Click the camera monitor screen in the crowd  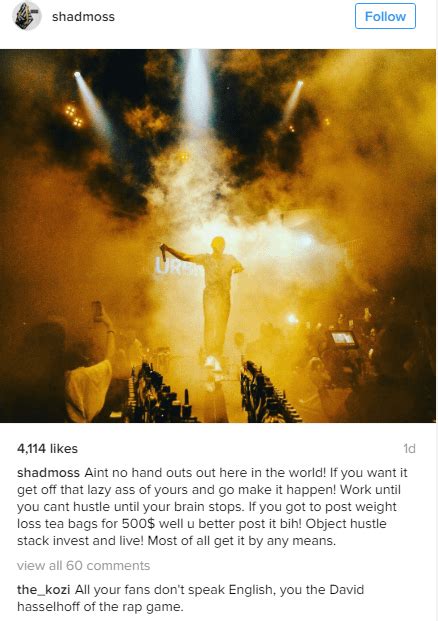click(x=343, y=339)
